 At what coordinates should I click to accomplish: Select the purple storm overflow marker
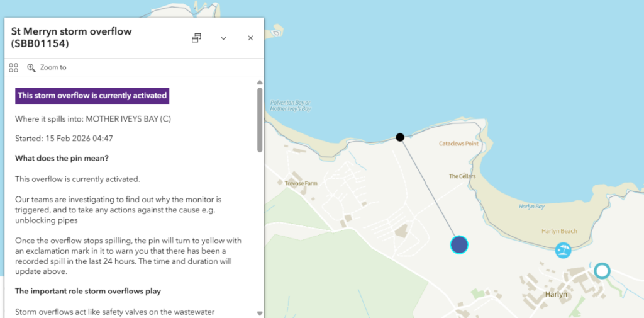coord(460,245)
